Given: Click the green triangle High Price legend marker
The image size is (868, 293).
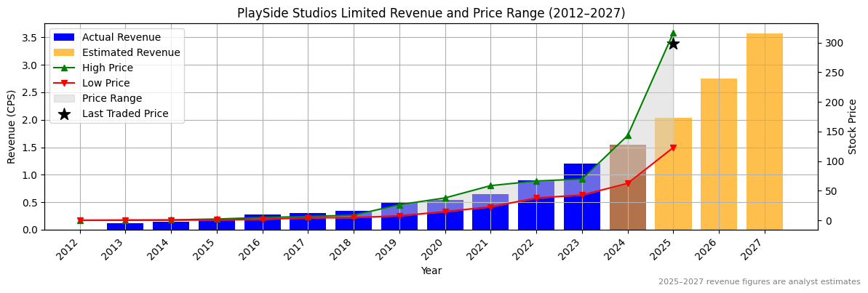Looking at the screenshot, I should [x=64, y=68].
